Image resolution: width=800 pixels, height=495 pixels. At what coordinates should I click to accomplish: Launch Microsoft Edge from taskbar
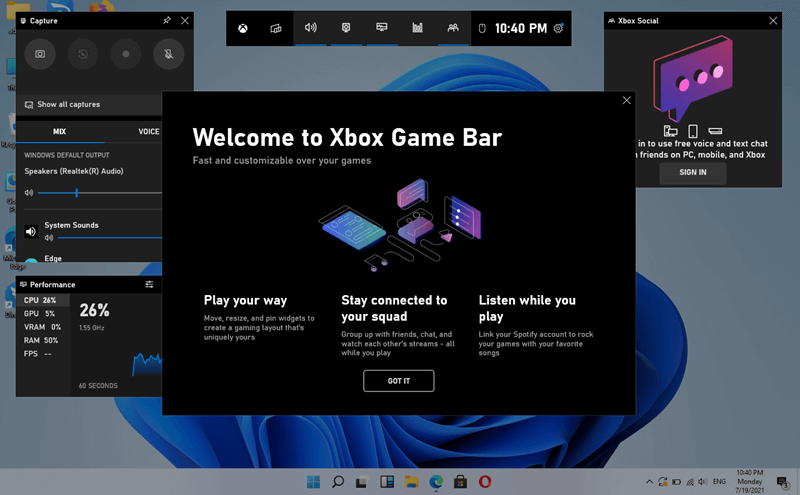(436, 481)
